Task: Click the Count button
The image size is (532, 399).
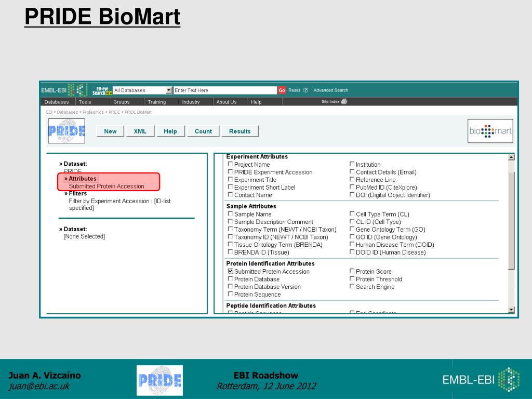Action: (203, 131)
